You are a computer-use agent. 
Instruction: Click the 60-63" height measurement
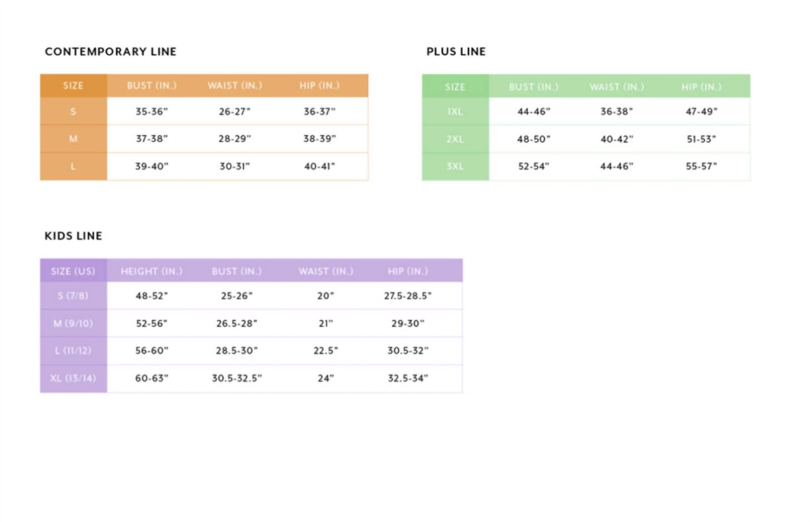151,378
